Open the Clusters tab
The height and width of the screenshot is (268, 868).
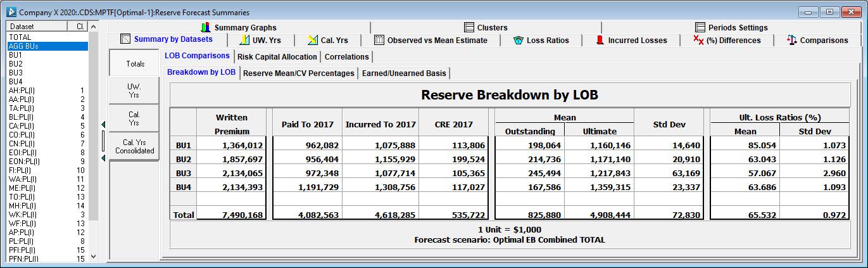(486, 27)
